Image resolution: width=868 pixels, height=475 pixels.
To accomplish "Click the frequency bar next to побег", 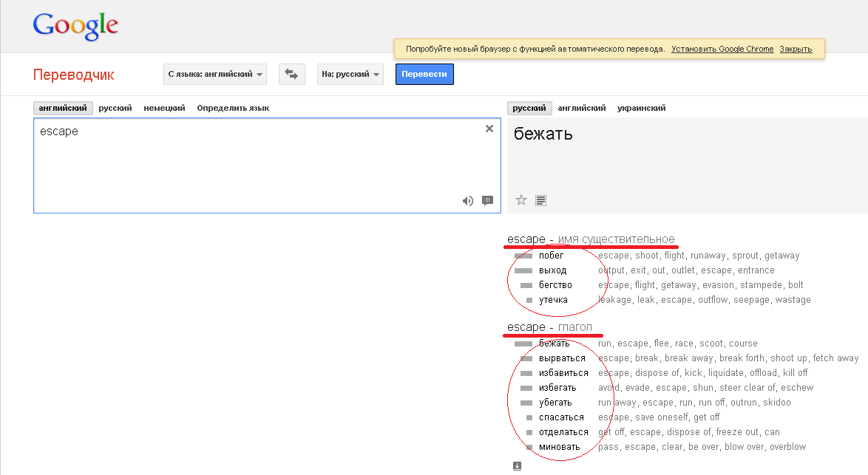I will click(x=523, y=256).
